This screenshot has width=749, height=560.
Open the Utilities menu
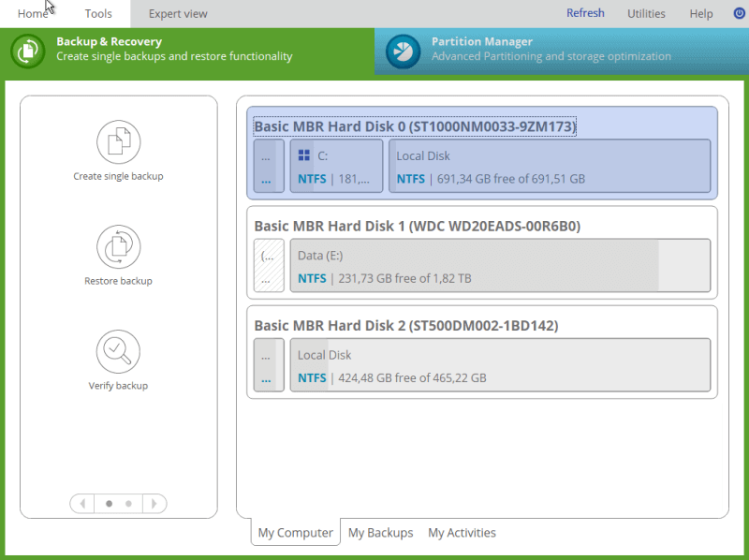pyautogui.click(x=646, y=14)
